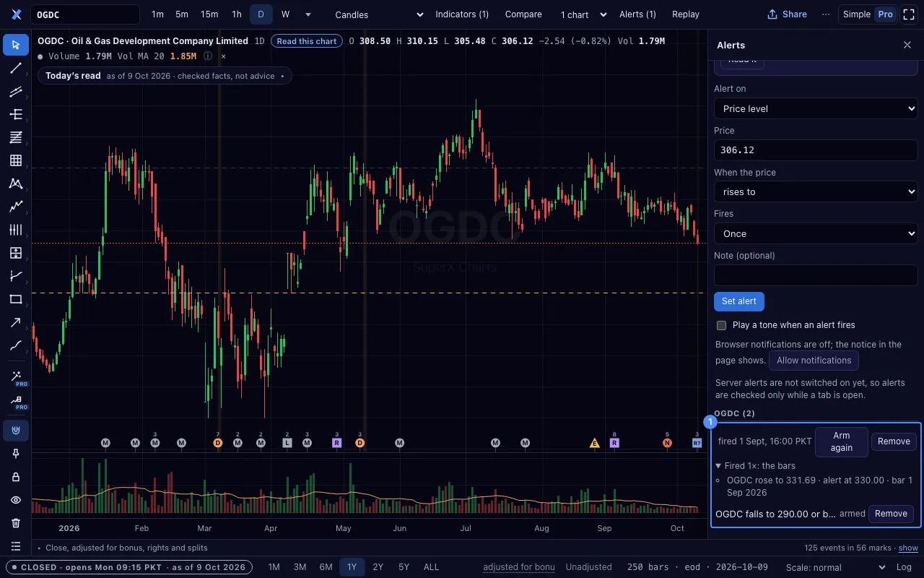Switch to Simple mode
Image resolution: width=924 pixels, height=578 pixels.
point(857,14)
